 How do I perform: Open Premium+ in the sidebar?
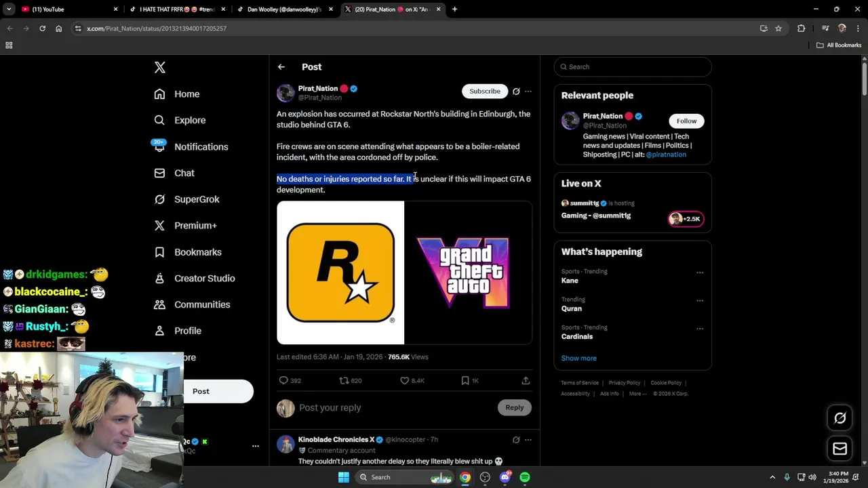click(x=185, y=226)
